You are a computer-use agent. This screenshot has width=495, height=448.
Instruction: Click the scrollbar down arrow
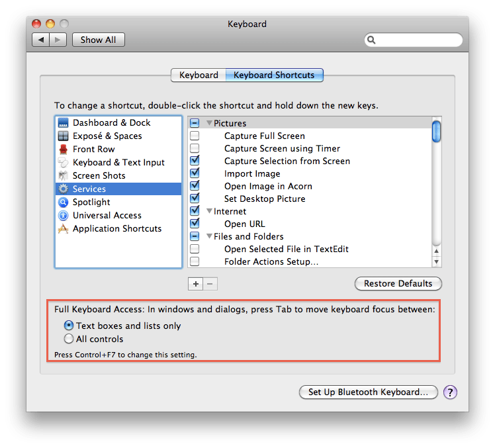click(436, 262)
